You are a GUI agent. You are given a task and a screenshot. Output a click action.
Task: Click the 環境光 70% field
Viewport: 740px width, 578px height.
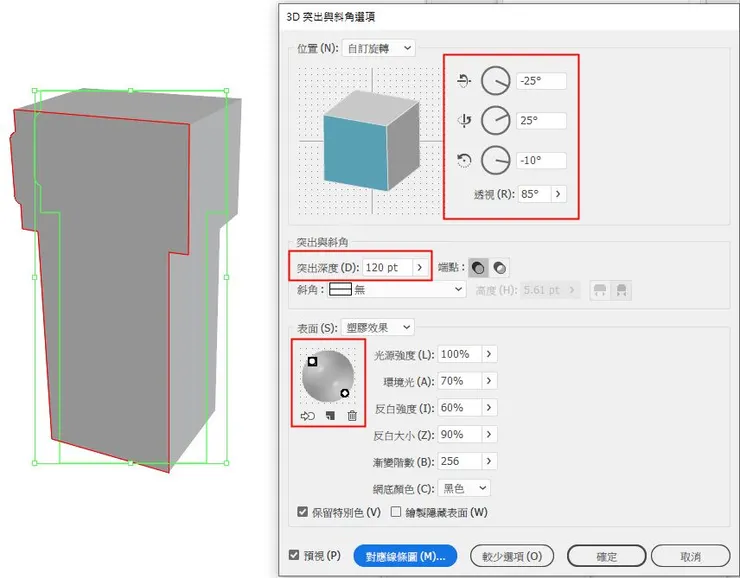click(460, 381)
